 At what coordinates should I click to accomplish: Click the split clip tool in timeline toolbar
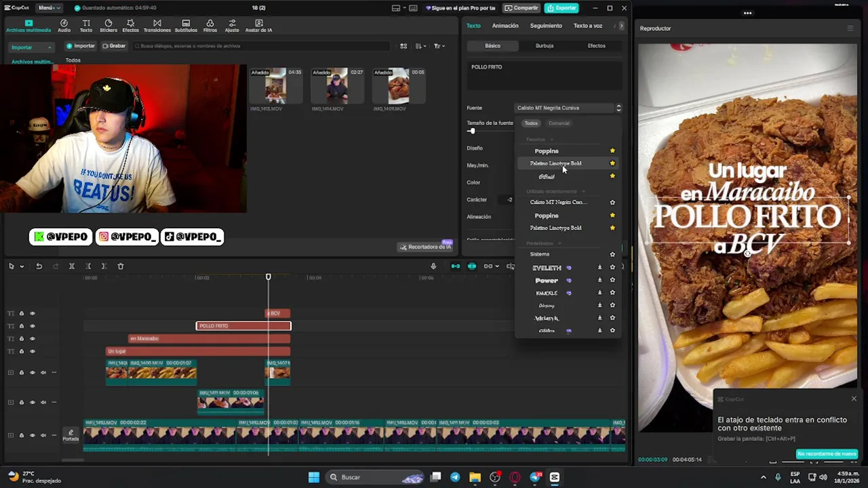tap(71, 266)
